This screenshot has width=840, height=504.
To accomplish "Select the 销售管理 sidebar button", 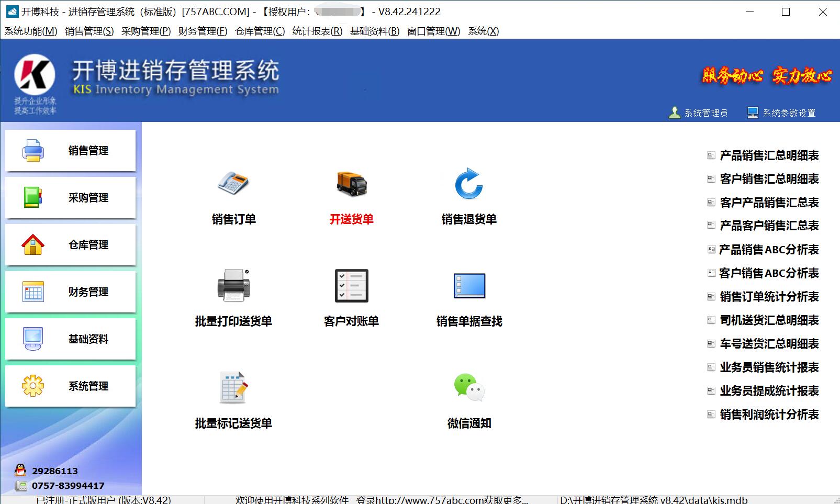I will point(71,151).
